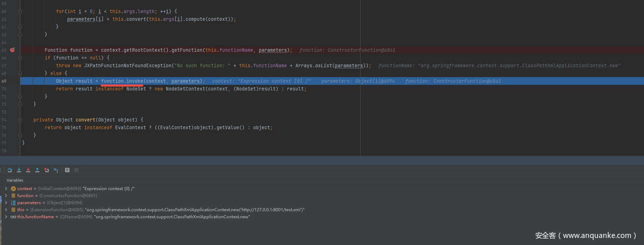This screenshot has width=644, height=245.
Task: Fold the convert method at line 74
Action: 20,120
